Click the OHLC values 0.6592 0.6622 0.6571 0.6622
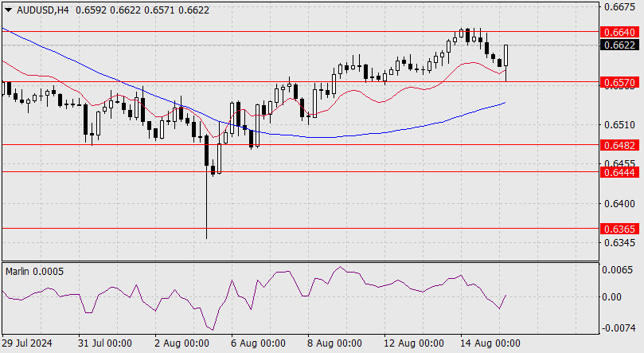The image size is (644, 353). 142,10
